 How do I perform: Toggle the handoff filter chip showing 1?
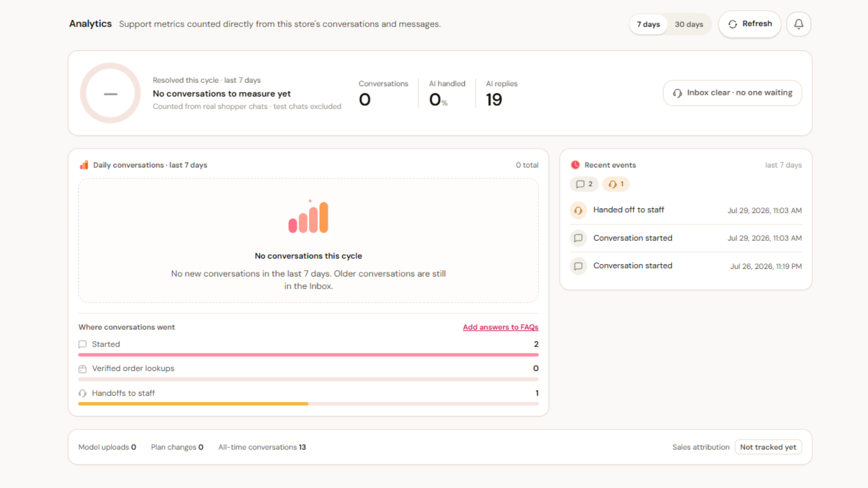(616, 184)
